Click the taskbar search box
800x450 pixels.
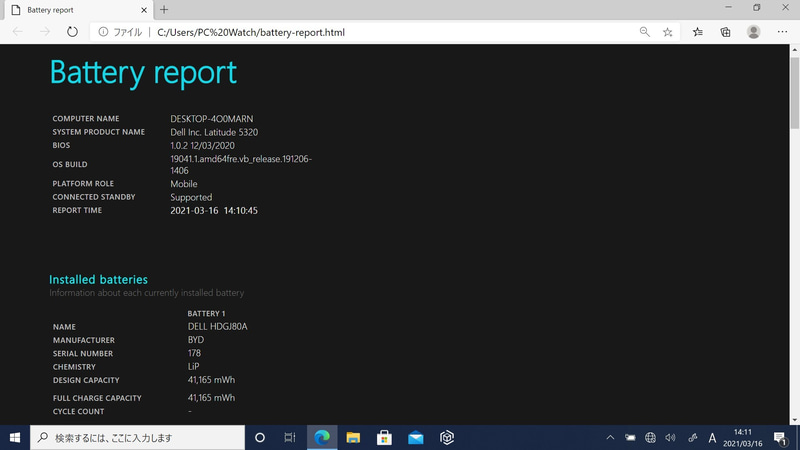(x=138, y=438)
